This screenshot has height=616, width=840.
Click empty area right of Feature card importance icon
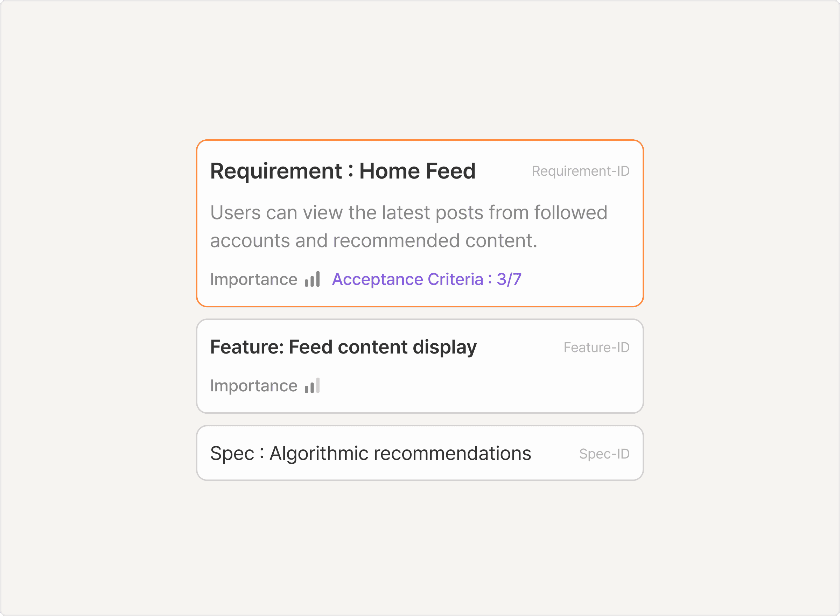(x=466, y=386)
